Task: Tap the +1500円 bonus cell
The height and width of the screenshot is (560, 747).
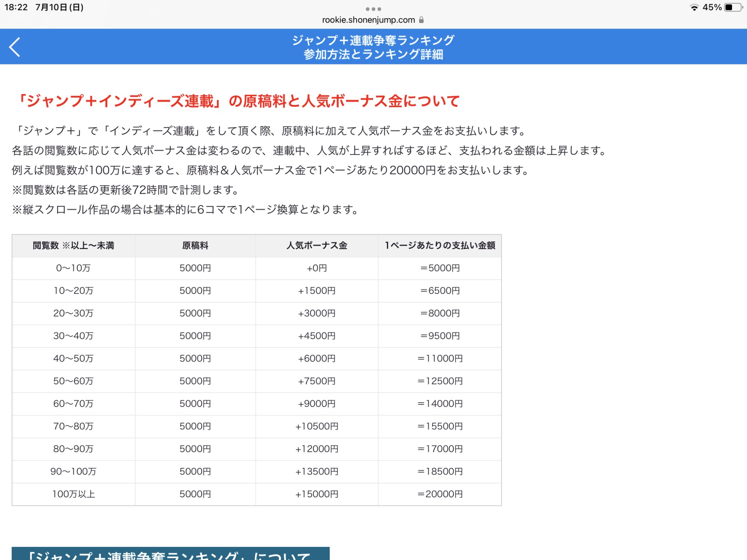Action: [x=317, y=291]
